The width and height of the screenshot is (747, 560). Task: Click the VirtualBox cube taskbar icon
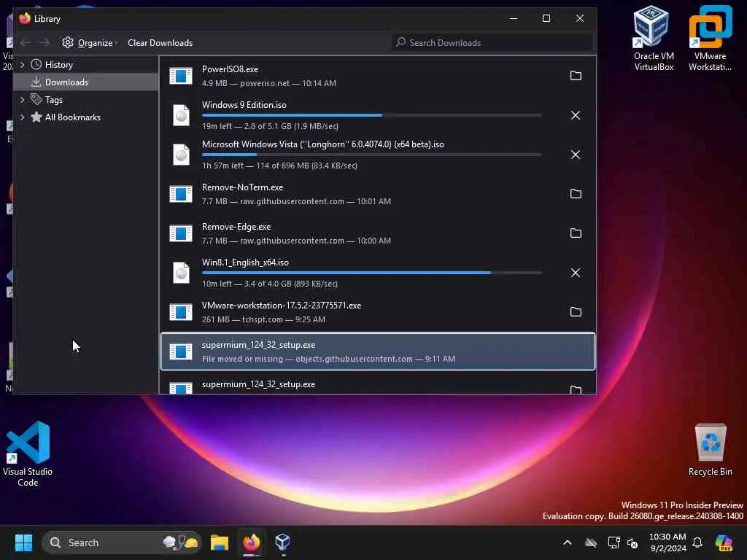point(282,542)
